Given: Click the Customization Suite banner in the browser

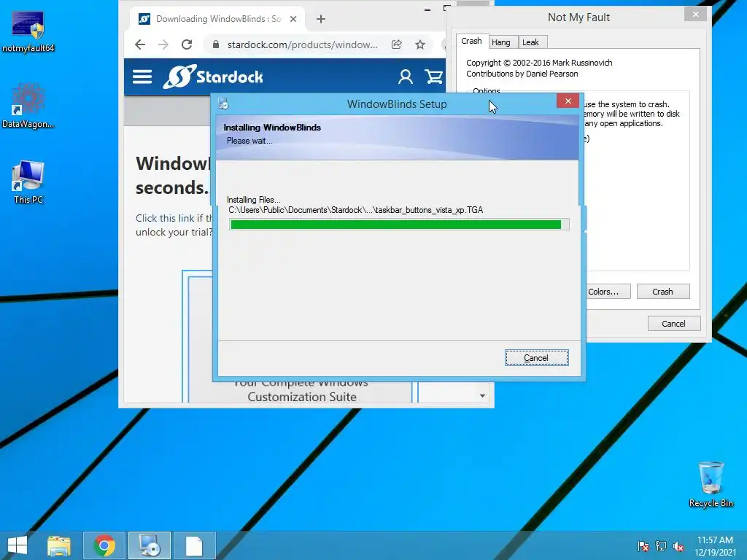Looking at the screenshot, I should point(301,392).
